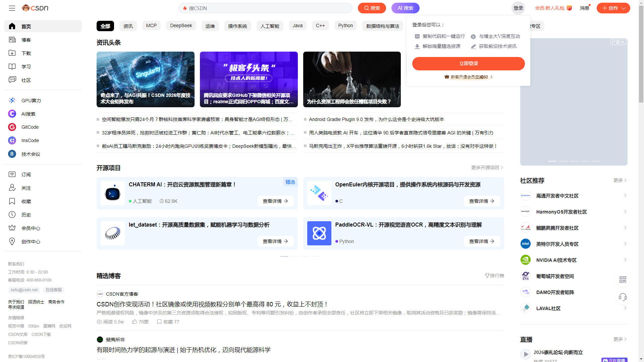The width and height of the screenshot is (644, 362).
Task: Open InsCode in the sidebar
Action: tap(12, 140)
